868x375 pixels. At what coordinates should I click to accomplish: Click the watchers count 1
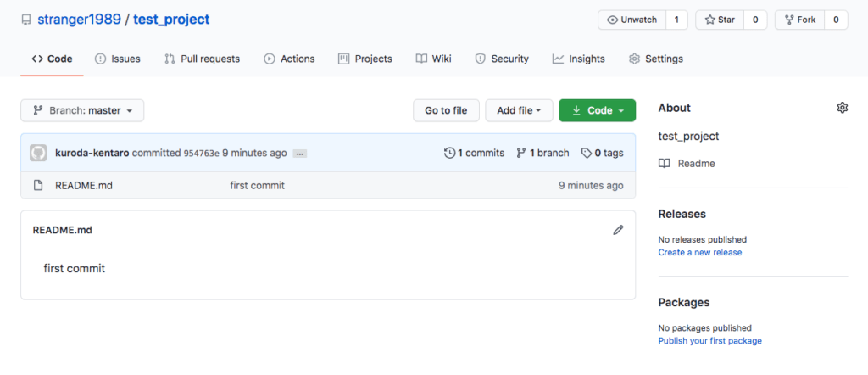tap(676, 20)
